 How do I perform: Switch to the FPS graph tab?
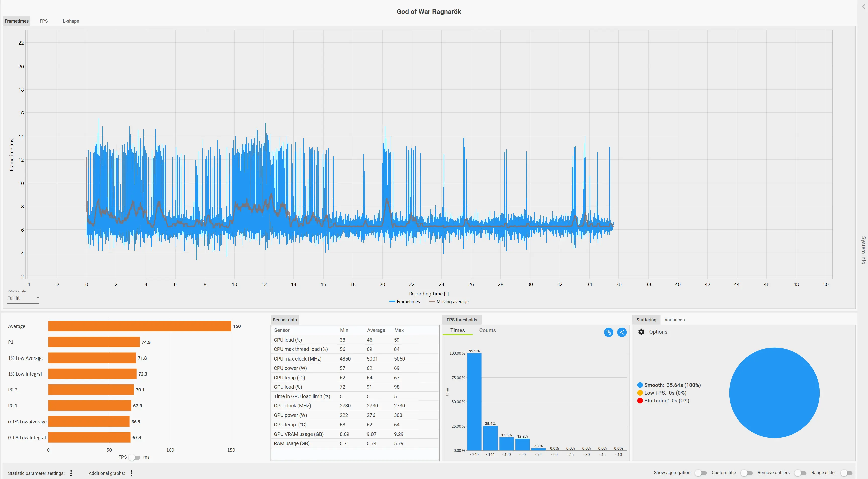(x=44, y=21)
